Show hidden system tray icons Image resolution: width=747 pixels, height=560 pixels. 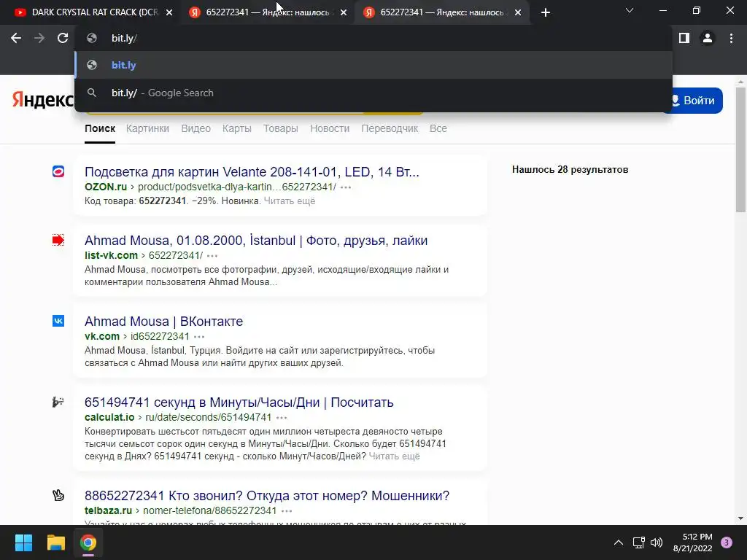pos(619,542)
